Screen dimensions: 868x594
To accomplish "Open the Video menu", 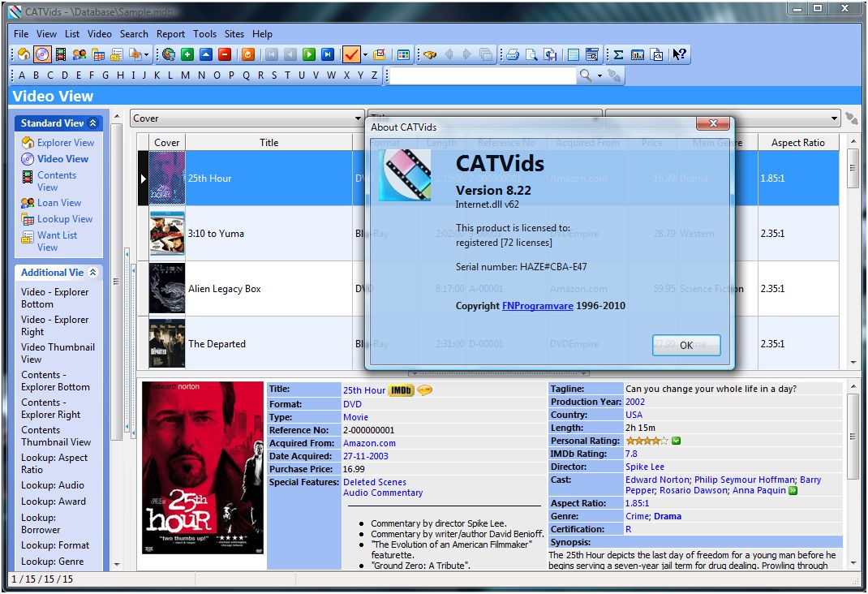I will 100,34.
